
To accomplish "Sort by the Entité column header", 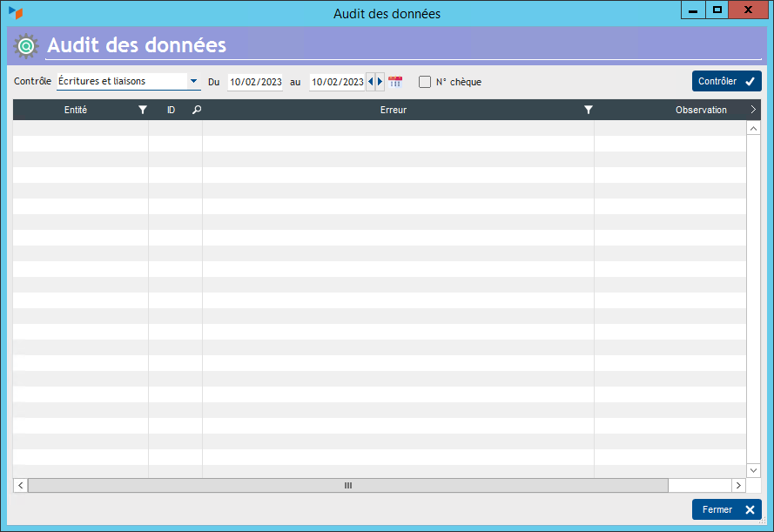I will pos(76,111).
